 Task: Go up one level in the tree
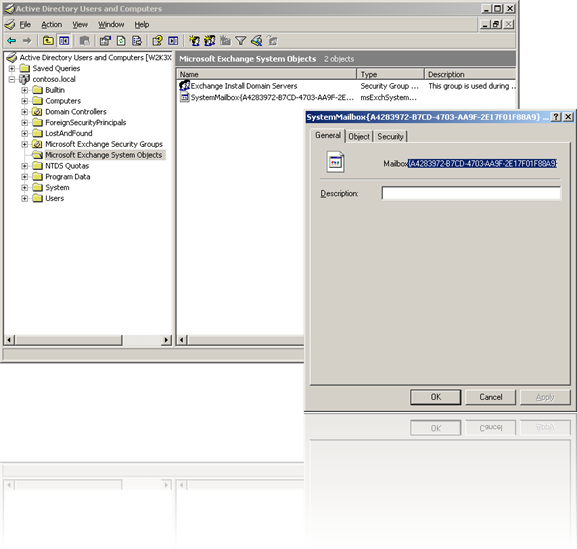click(x=48, y=40)
